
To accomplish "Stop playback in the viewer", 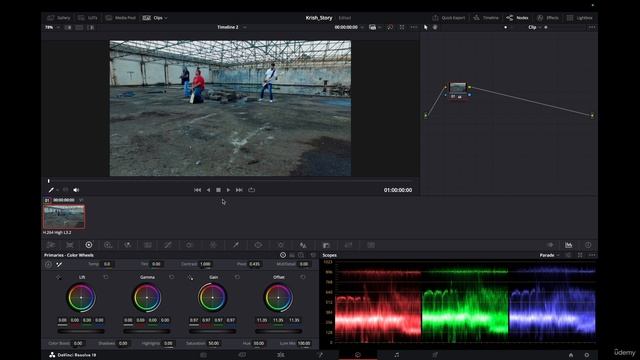I will point(218,190).
